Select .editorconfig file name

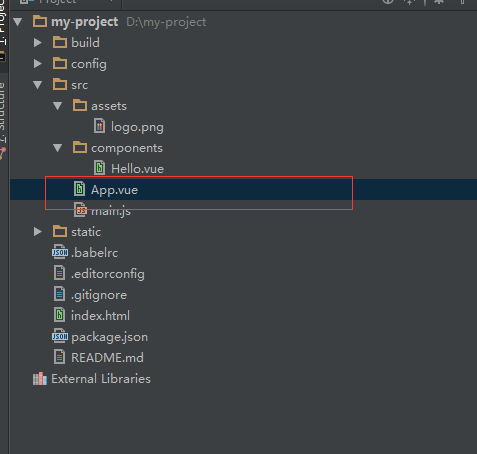[x=108, y=274]
